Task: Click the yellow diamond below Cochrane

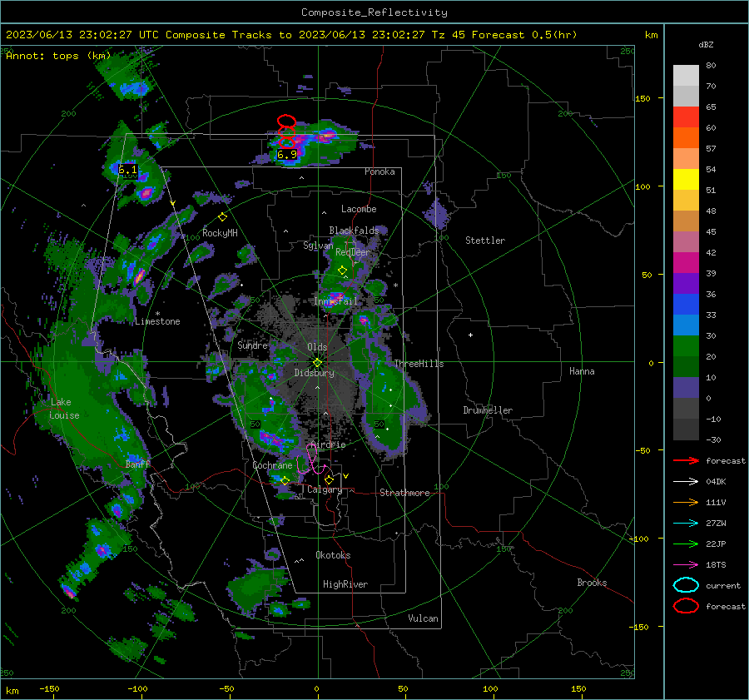Action: click(285, 480)
